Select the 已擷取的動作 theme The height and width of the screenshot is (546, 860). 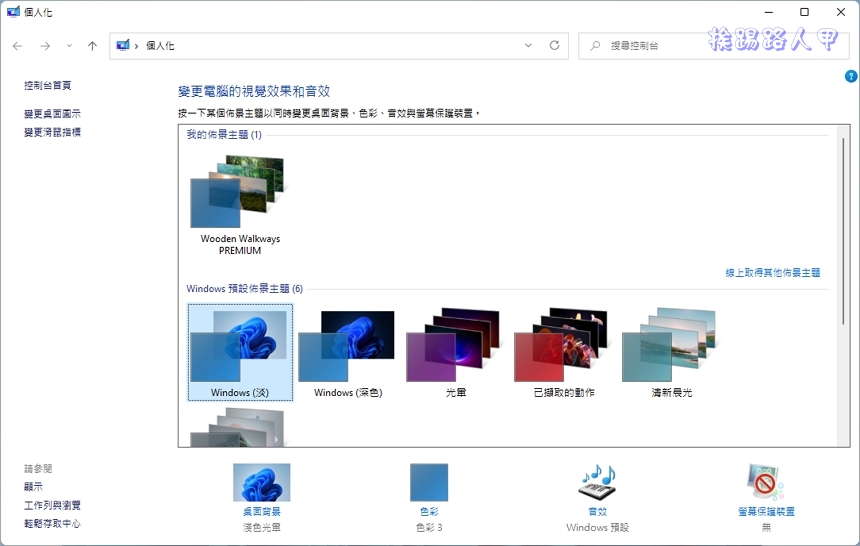tap(564, 352)
